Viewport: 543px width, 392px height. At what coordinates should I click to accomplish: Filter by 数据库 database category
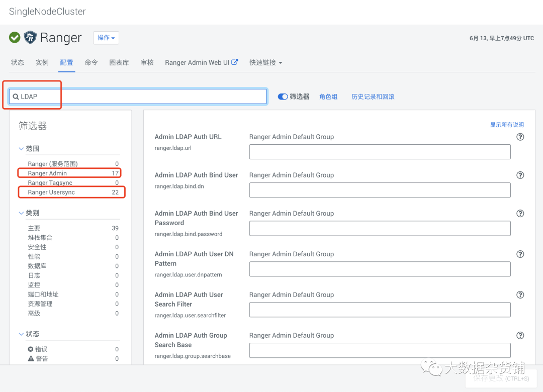[x=73, y=266]
